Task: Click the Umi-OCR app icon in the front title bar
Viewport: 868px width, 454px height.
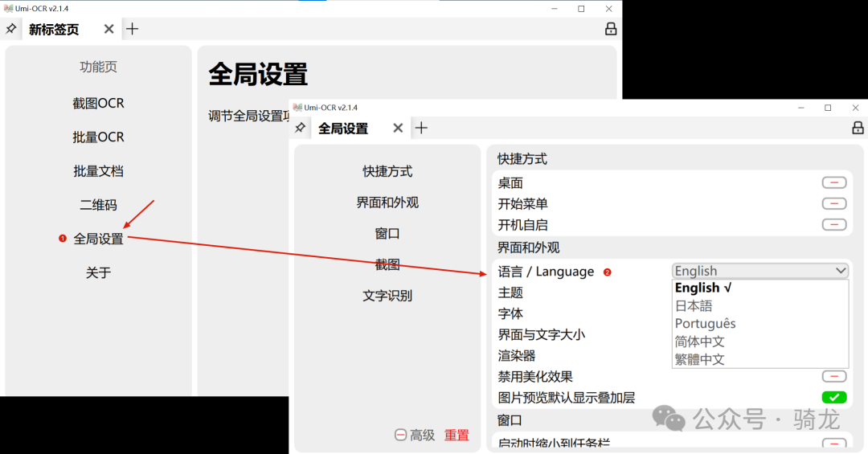Action: pos(298,108)
